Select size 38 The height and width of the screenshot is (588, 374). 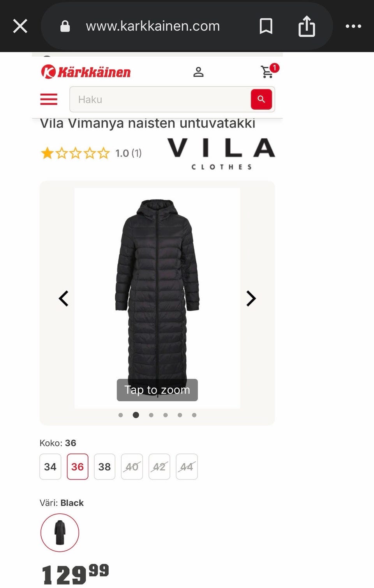[104, 467]
